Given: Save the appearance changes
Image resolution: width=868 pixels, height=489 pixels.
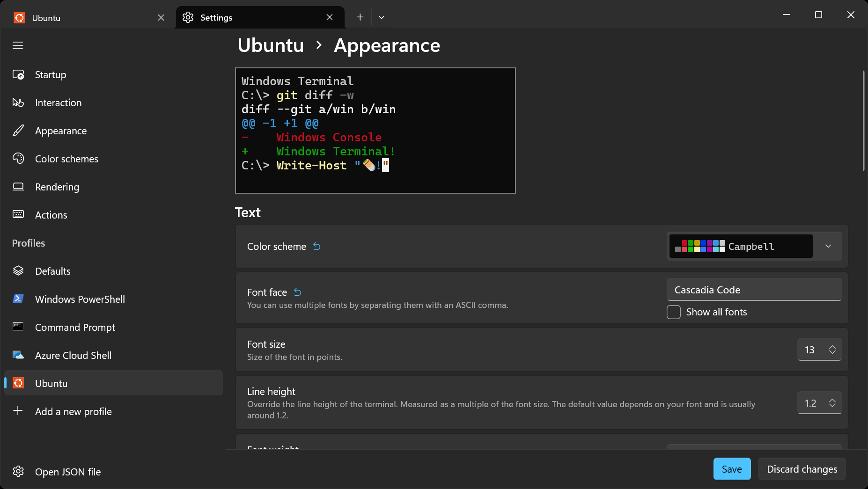Looking at the screenshot, I should coord(731,469).
